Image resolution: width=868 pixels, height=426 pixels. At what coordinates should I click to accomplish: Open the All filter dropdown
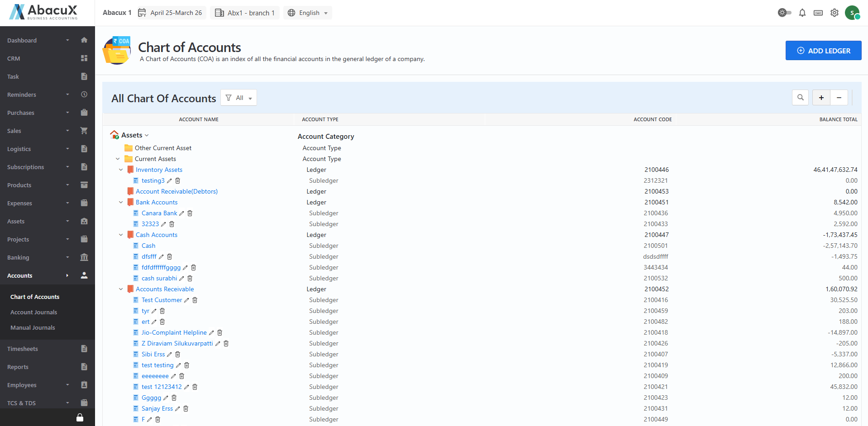pyautogui.click(x=238, y=98)
